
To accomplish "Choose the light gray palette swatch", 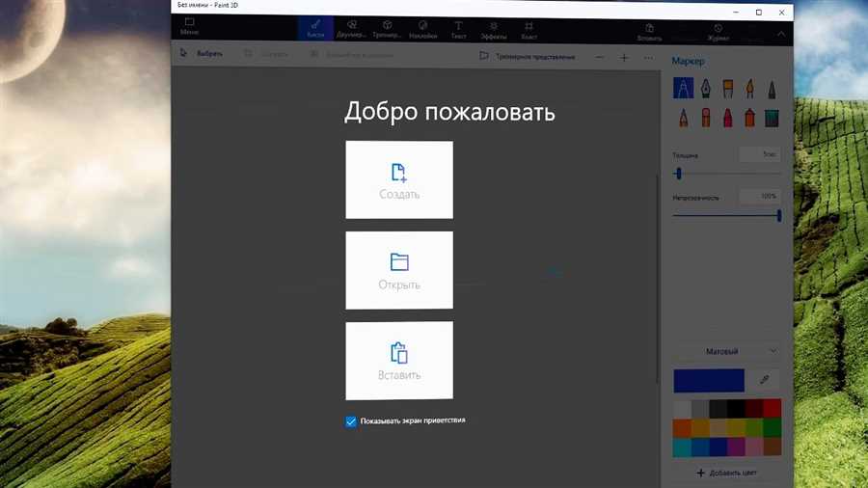I will [x=700, y=409].
